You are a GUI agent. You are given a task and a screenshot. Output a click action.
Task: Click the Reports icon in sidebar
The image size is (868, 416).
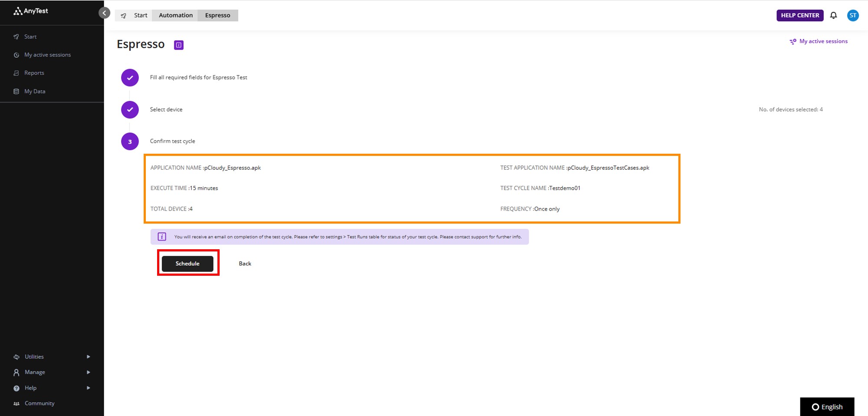coord(16,73)
